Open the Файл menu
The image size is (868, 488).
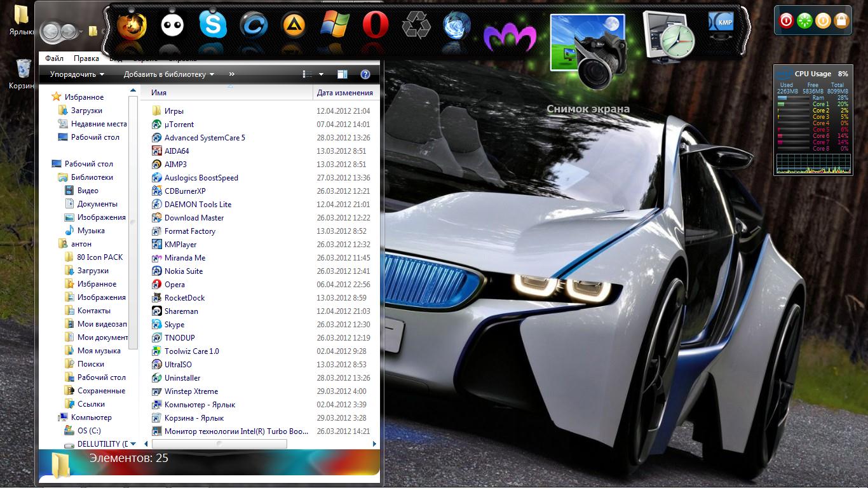(54, 58)
